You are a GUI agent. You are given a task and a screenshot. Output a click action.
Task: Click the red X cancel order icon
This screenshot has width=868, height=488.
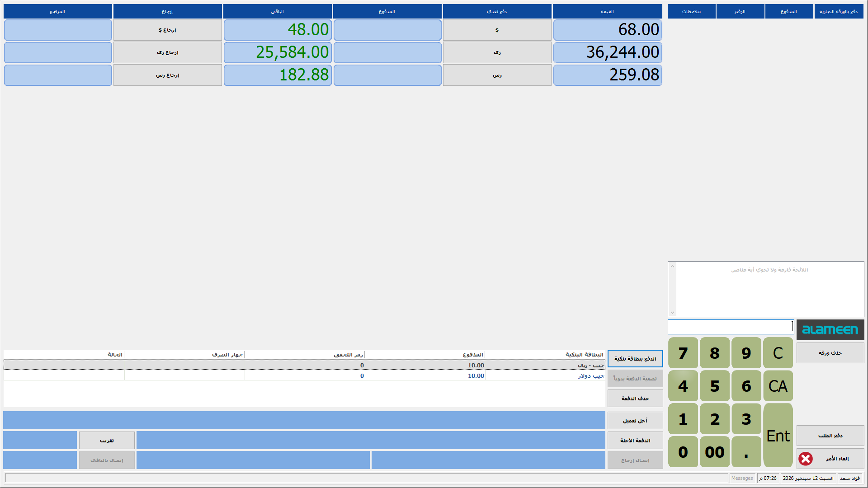(x=805, y=459)
